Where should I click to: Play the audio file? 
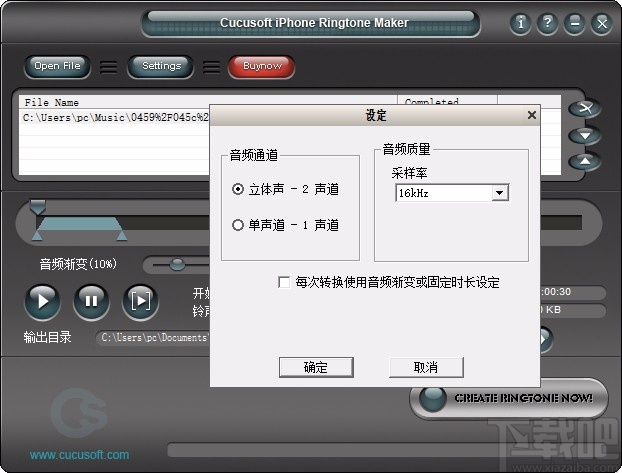coord(42,302)
